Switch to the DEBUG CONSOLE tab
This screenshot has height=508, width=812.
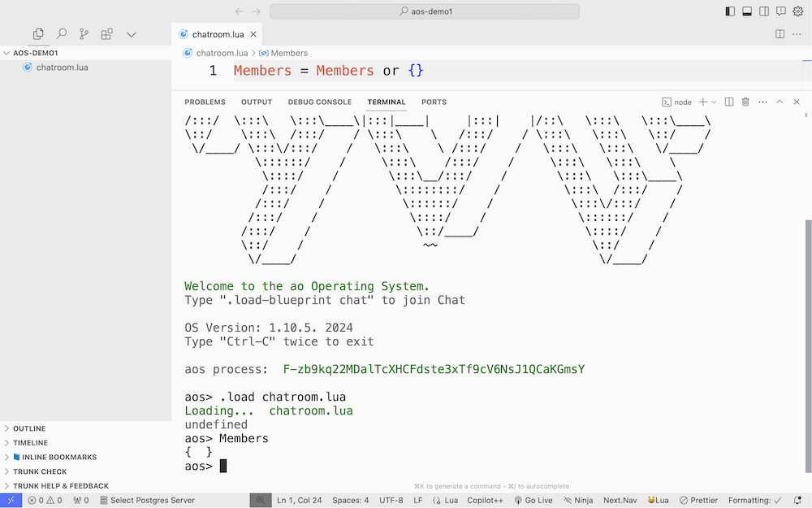319,102
